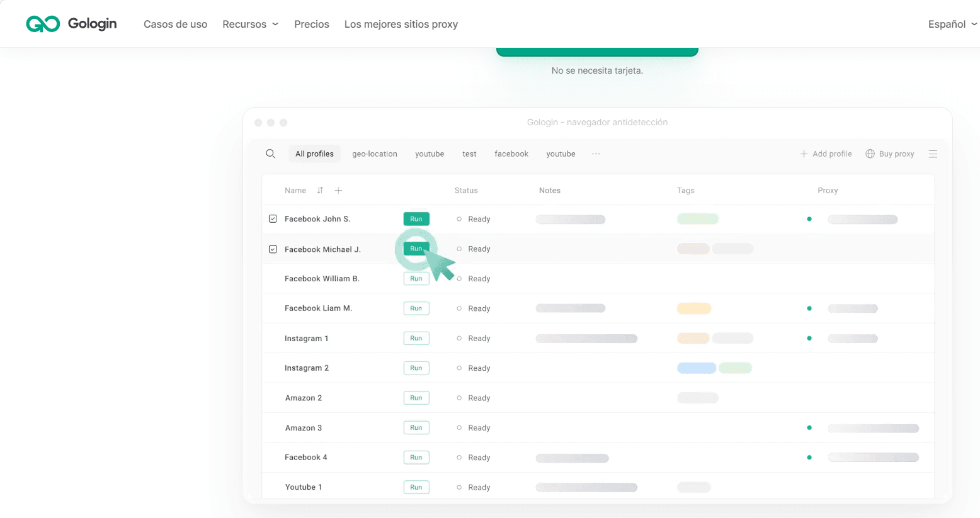Open Los mejores sitios proxy link

(x=401, y=24)
